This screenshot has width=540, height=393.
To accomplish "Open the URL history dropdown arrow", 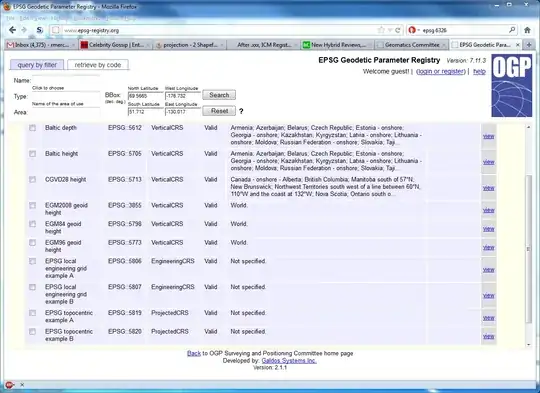I will click(x=390, y=30).
